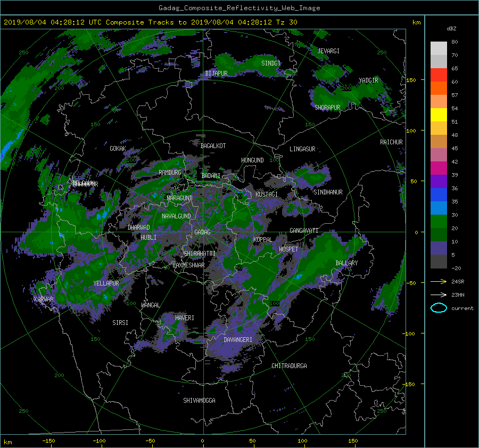The image size is (479, 448).
Task: Select the magenta 42 dBZ color swatch
Action: tap(439, 168)
